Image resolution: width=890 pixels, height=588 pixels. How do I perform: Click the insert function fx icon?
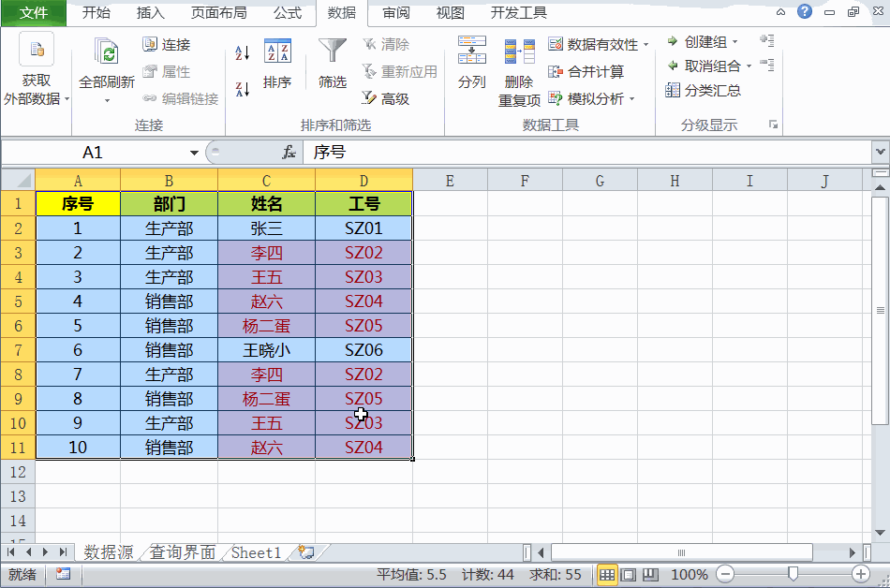pos(289,152)
